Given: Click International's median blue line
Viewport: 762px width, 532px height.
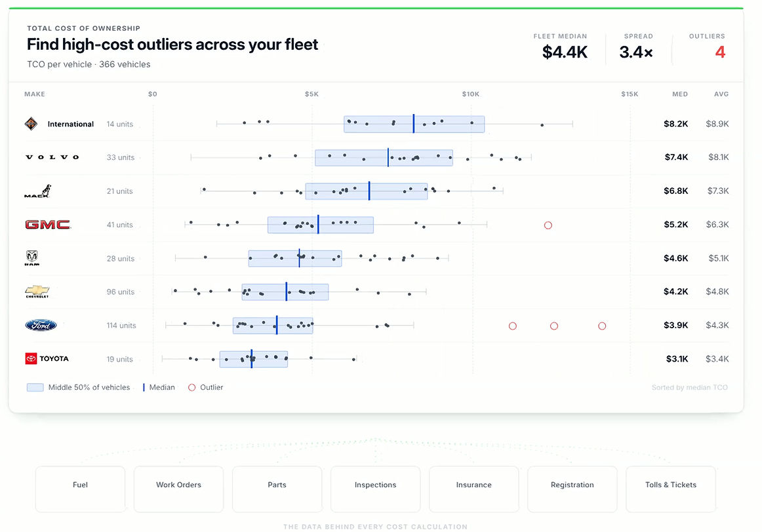Looking at the screenshot, I should tap(414, 124).
